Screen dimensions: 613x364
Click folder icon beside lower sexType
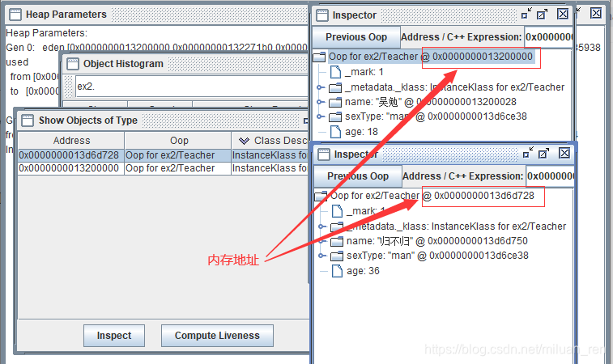(337, 256)
